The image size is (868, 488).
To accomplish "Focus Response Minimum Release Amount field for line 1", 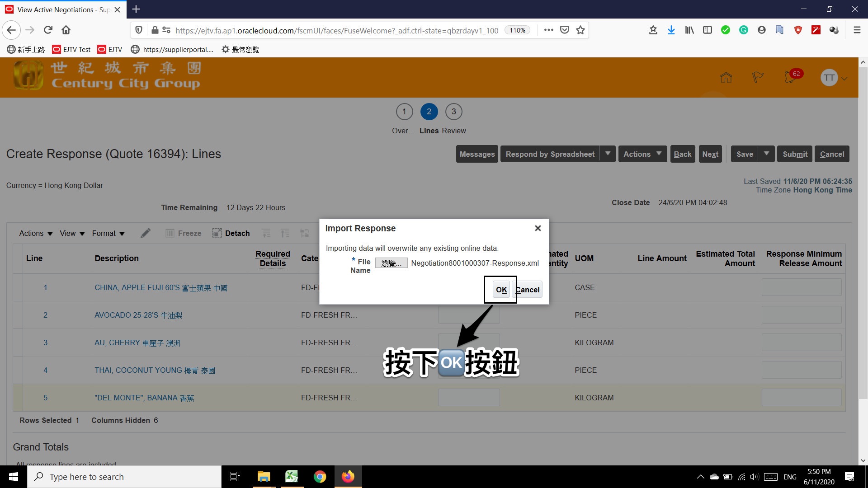I will click(801, 287).
